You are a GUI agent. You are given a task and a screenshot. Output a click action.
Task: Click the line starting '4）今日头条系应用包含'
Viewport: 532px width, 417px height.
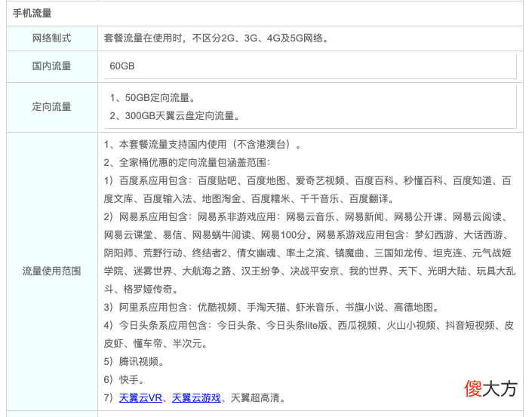[309, 326]
